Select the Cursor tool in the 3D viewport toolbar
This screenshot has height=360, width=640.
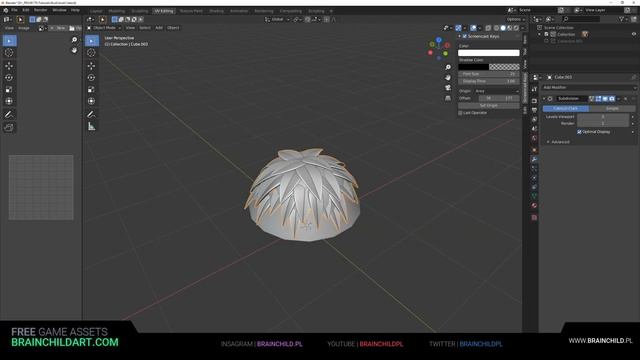point(91,53)
